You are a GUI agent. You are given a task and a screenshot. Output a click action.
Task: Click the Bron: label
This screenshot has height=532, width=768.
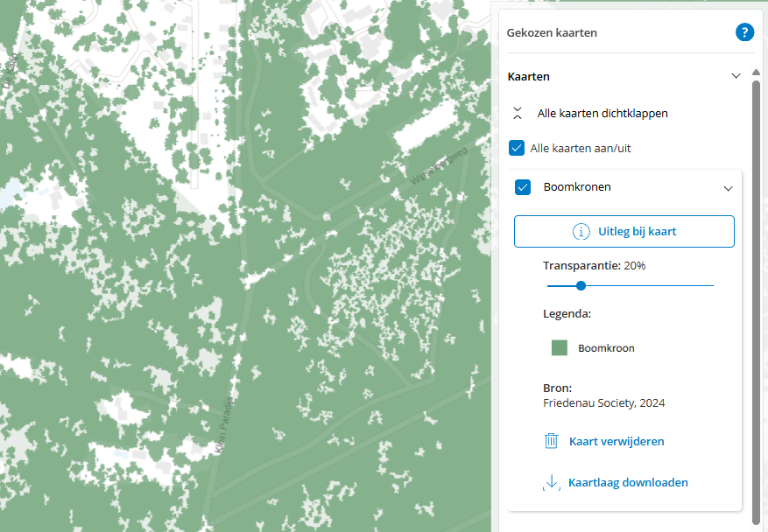[557, 388]
